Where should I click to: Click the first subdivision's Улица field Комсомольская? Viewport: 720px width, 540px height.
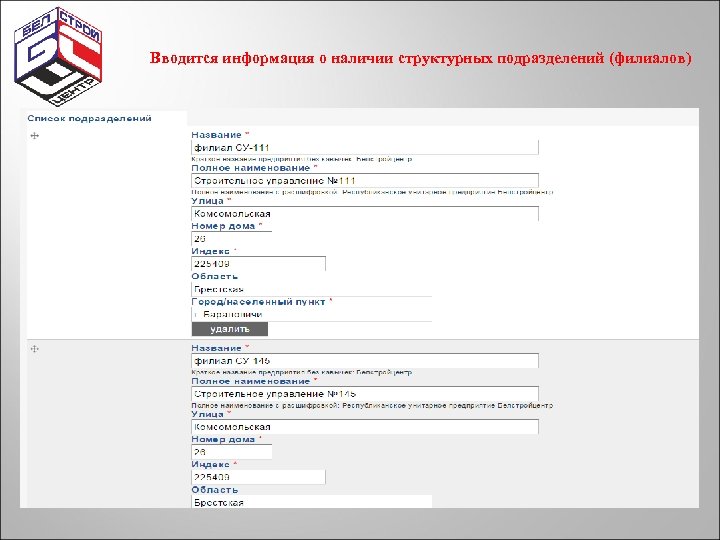click(365, 214)
